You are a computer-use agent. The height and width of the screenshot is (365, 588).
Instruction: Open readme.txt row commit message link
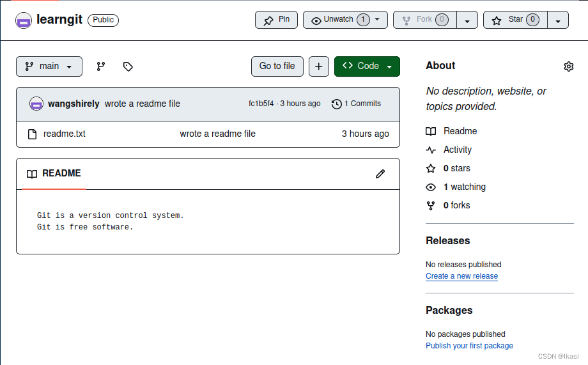[217, 134]
